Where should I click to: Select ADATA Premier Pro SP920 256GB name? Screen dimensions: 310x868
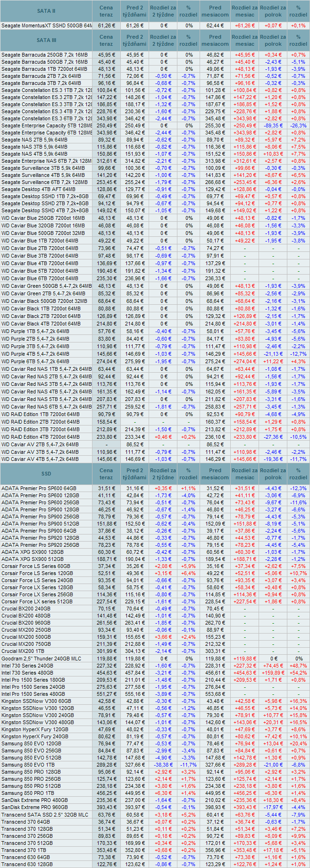click(40, 545)
